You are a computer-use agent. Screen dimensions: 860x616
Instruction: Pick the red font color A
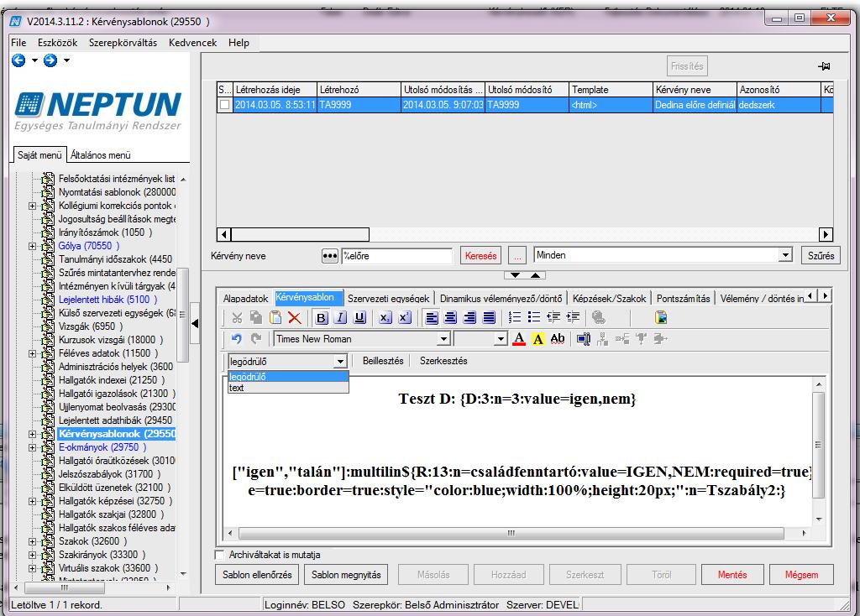point(519,339)
